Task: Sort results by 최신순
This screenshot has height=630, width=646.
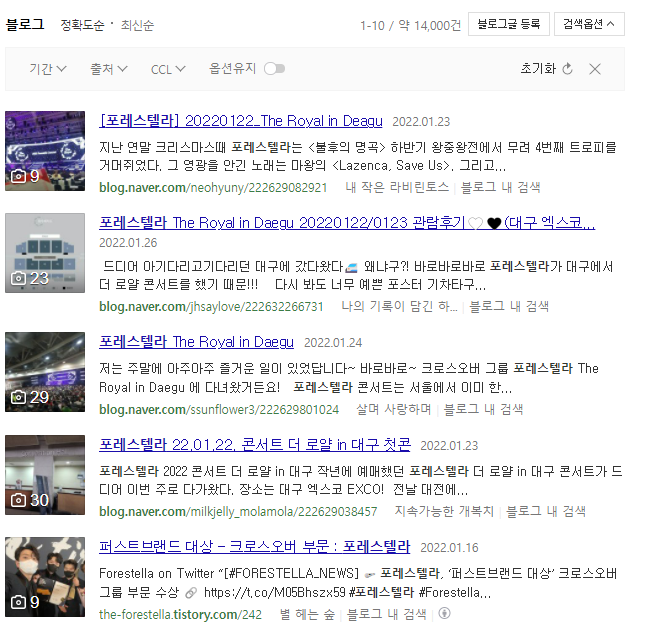Action: pyautogui.click(x=137, y=26)
